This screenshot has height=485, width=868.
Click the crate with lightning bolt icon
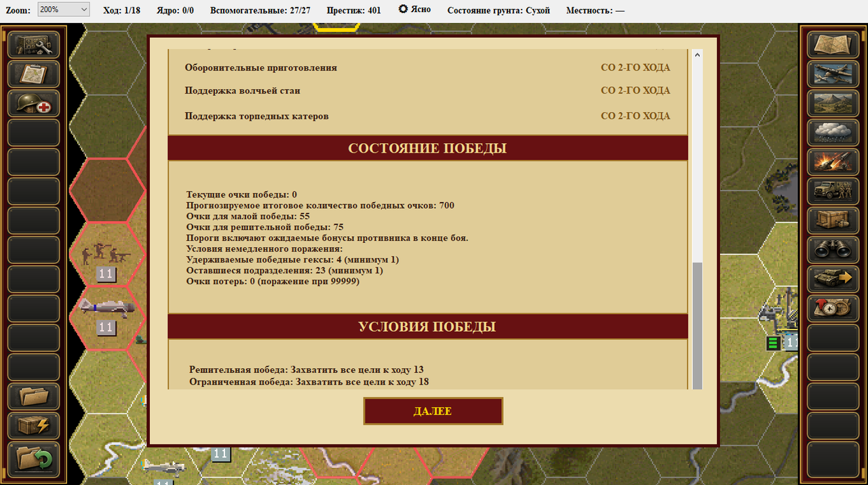pyautogui.click(x=34, y=426)
